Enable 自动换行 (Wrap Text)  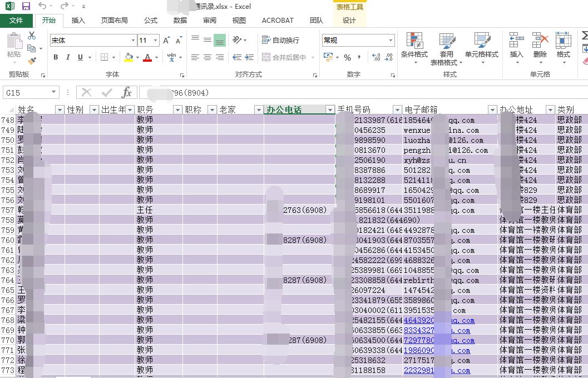(281, 39)
